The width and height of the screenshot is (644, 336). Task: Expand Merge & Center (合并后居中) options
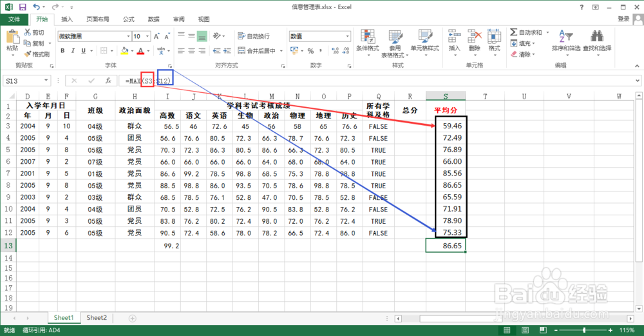[x=281, y=50]
